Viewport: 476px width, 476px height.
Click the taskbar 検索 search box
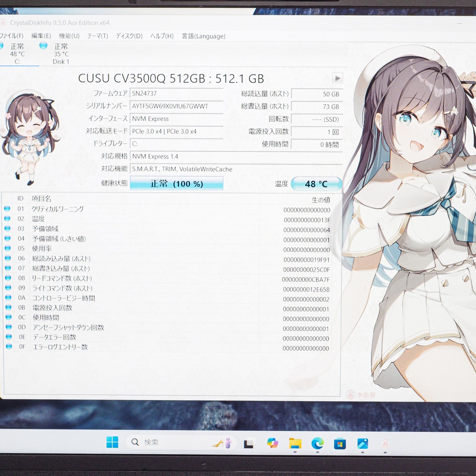[181, 442]
